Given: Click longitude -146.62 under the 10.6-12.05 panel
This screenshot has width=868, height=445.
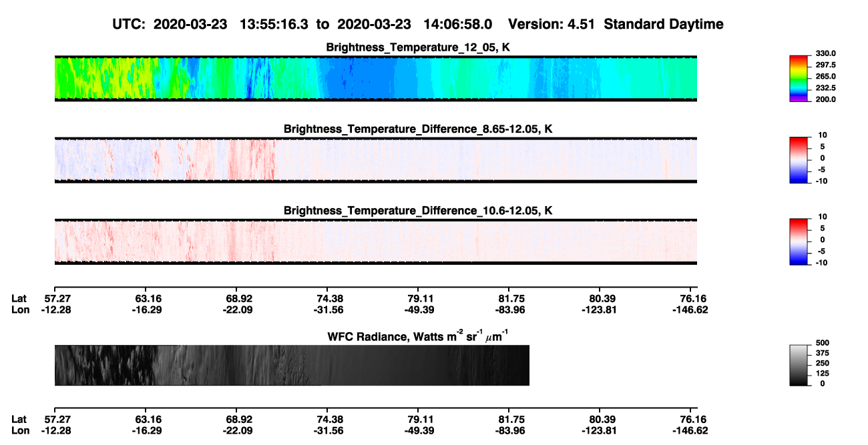Looking at the screenshot, I should pyautogui.click(x=691, y=310).
